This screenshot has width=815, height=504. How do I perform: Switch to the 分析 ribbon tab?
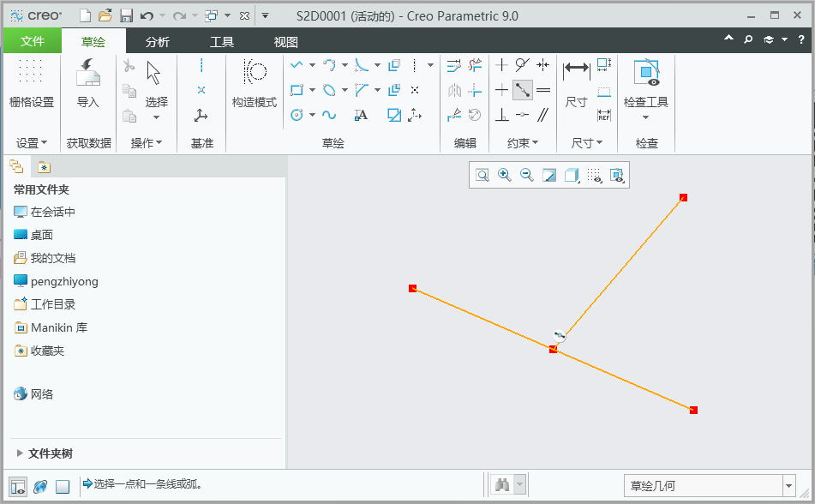click(x=158, y=42)
